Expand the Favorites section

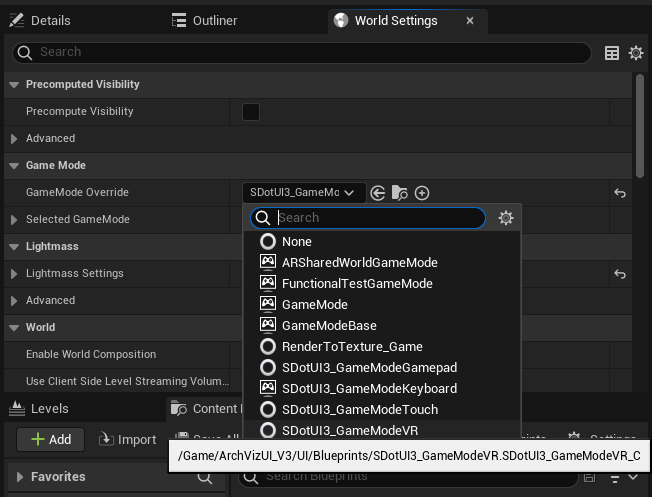tap(19, 477)
